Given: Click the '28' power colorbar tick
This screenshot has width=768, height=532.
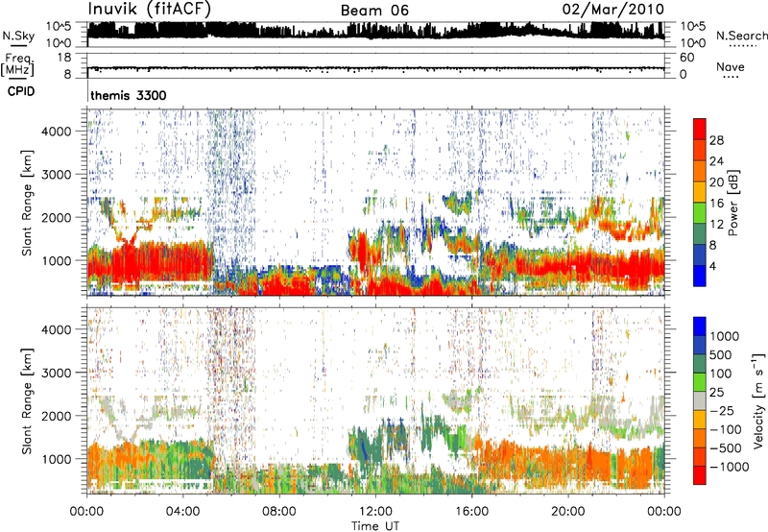Looking at the screenshot, I should click(x=716, y=140).
